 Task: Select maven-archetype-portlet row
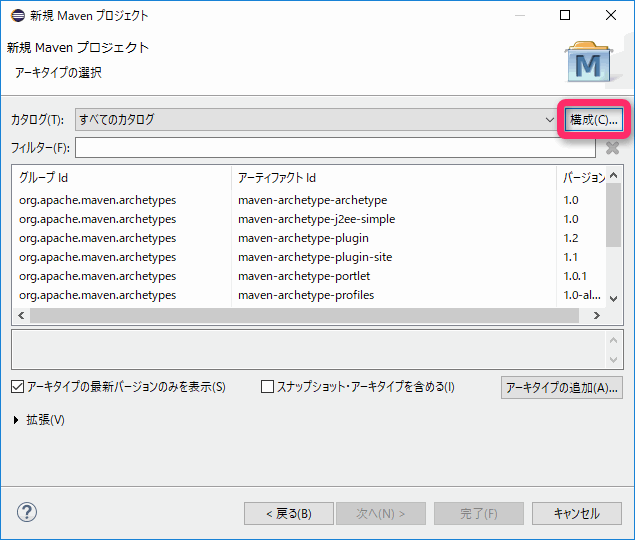309,276
